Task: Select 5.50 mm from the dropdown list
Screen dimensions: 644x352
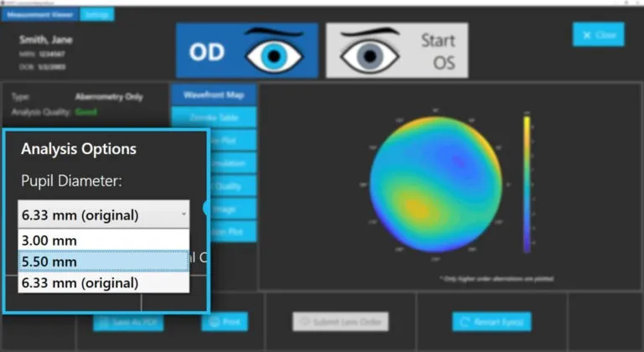Action: (103, 261)
